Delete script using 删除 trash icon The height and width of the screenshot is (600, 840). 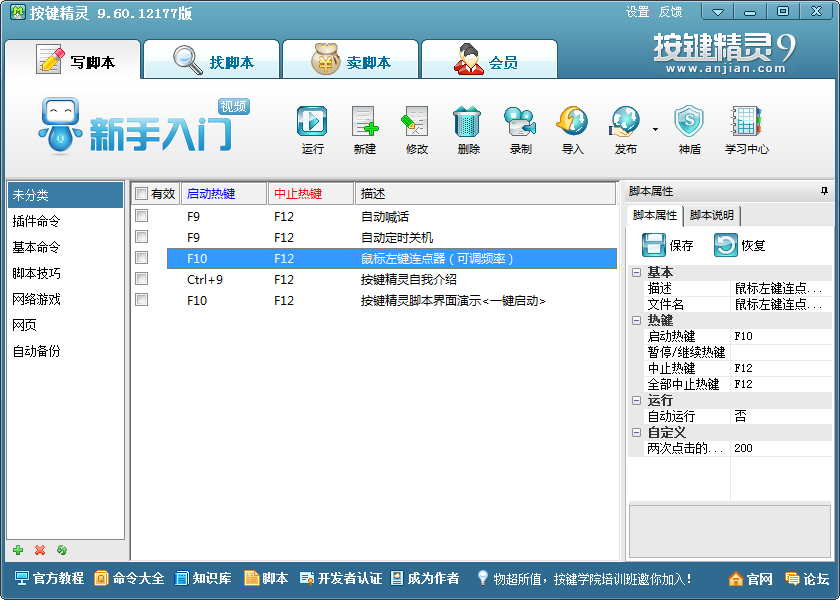coord(468,130)
